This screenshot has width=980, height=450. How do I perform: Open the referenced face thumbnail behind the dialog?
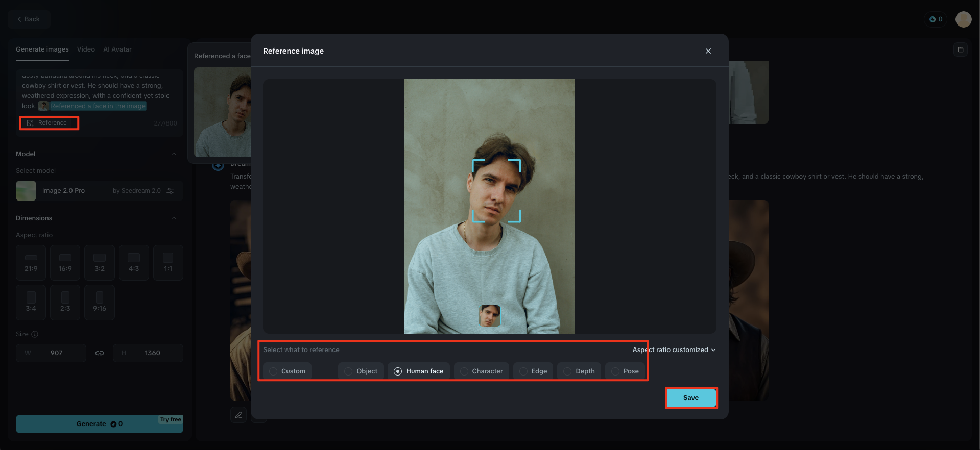click(223, 112)
